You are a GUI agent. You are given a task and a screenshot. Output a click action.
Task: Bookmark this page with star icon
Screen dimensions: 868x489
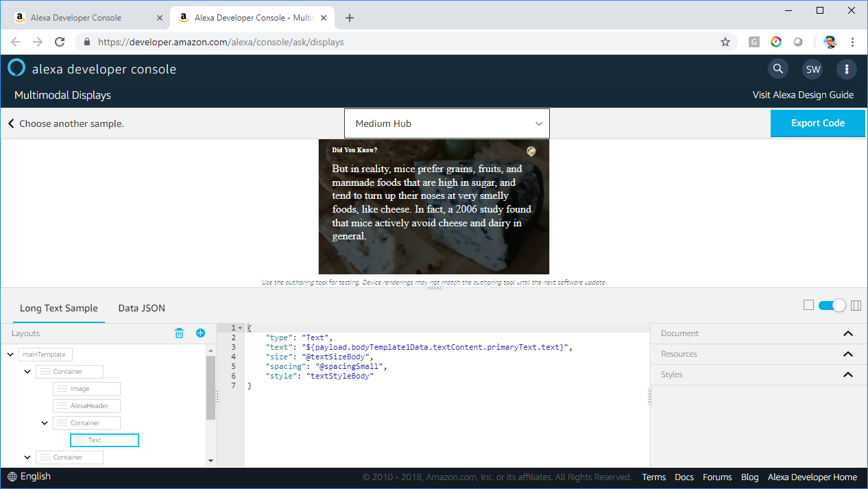pyautogui.click(x=725, y=42)
